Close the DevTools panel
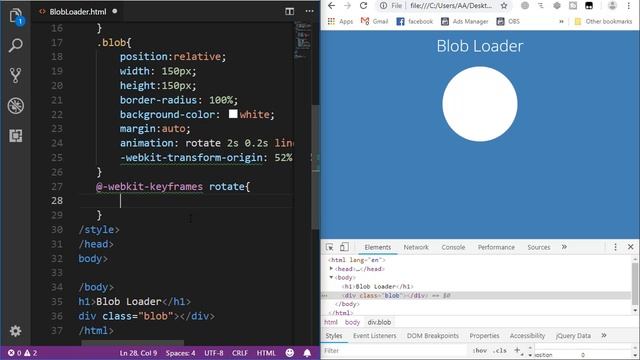The height and width of the screenshot is (360, 640). pos(631,247)
